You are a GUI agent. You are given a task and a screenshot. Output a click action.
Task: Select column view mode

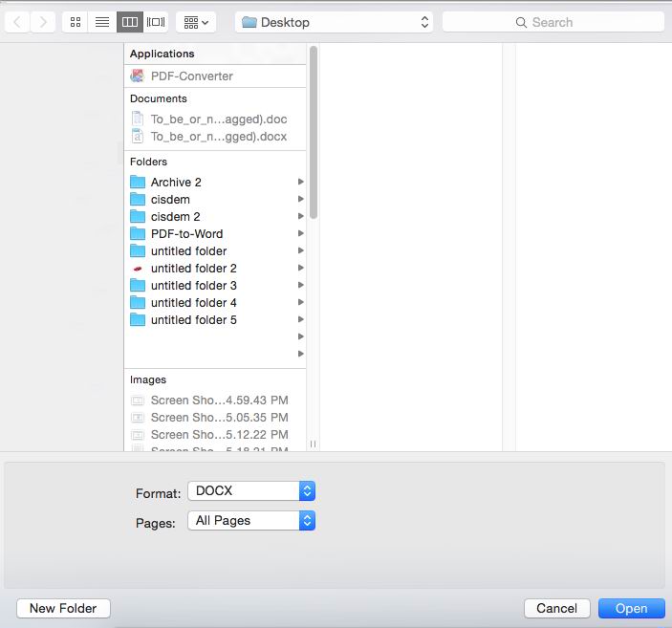click(x=130, y=22)
